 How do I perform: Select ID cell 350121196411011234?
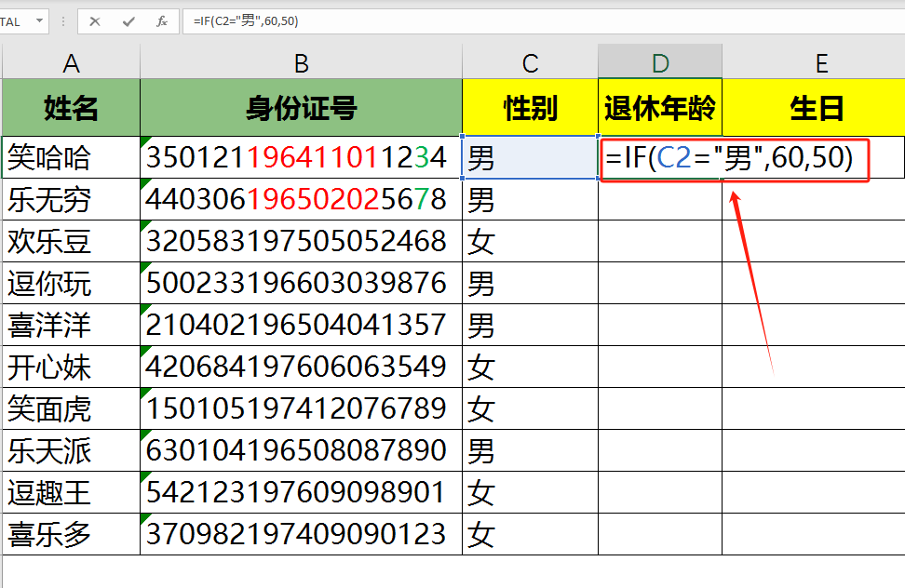click(x=302, y=157)
